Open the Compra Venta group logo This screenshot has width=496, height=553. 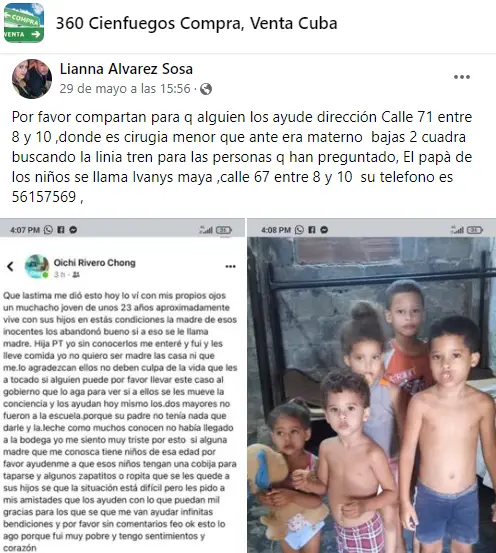24,23
